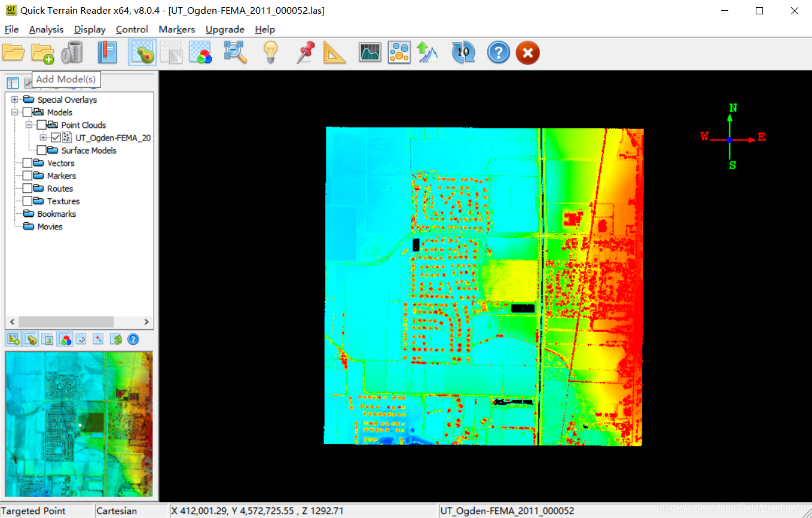Viewport: 812px width, 518px height.
Task: Click the zoom-to-extents magnifier icon
Action: tap(236, 53)
